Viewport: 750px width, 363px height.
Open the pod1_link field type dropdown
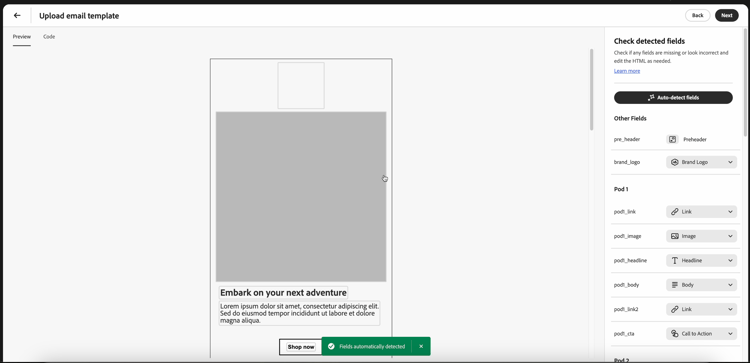point(701,211)
